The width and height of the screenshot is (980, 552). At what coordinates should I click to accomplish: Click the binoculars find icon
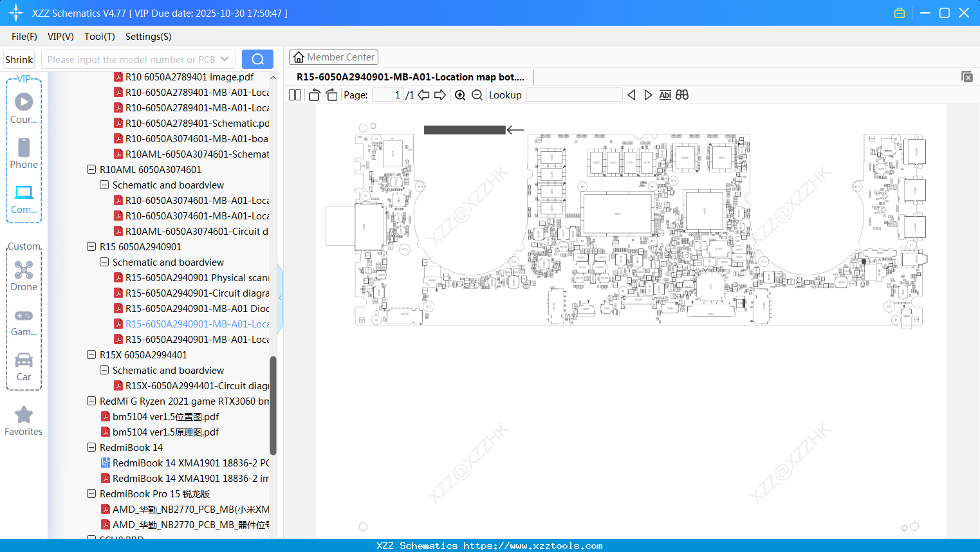click(682, 95)
